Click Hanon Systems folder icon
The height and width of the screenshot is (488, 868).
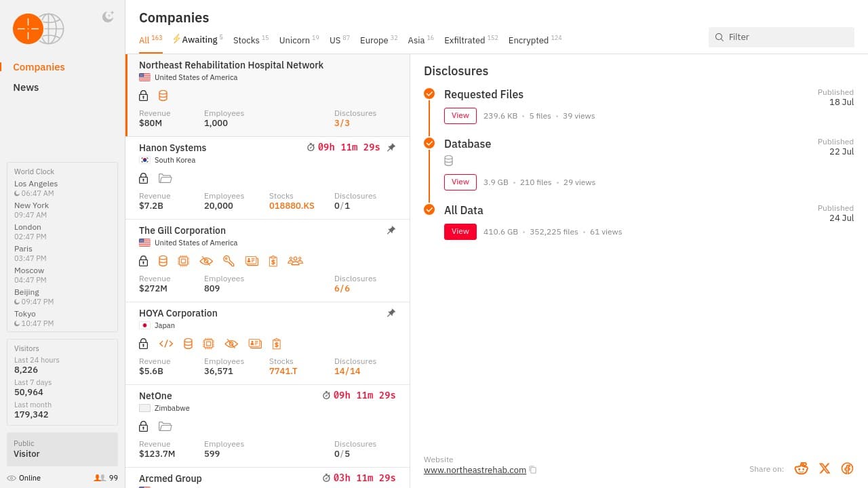[165, 178]
